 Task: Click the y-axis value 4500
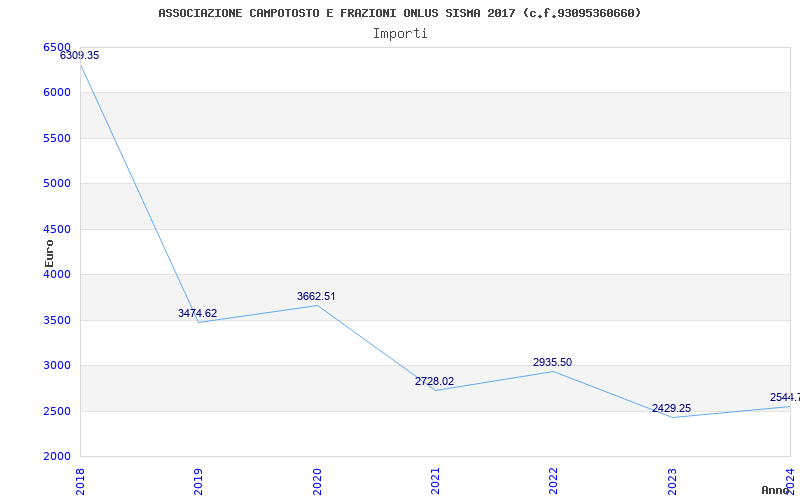tap(57, 229)
